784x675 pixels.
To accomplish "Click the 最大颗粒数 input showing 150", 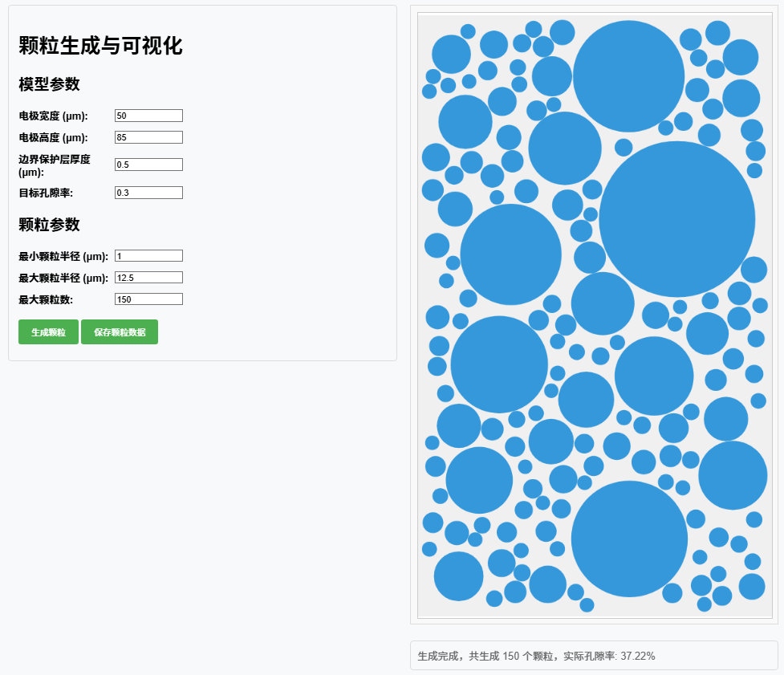I will click(x=148, y=299).
